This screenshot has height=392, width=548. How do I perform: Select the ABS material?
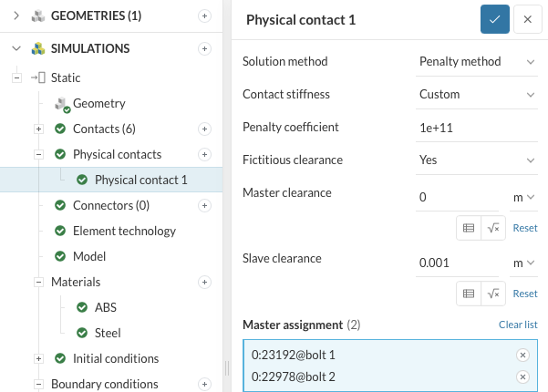pos(105,307)
